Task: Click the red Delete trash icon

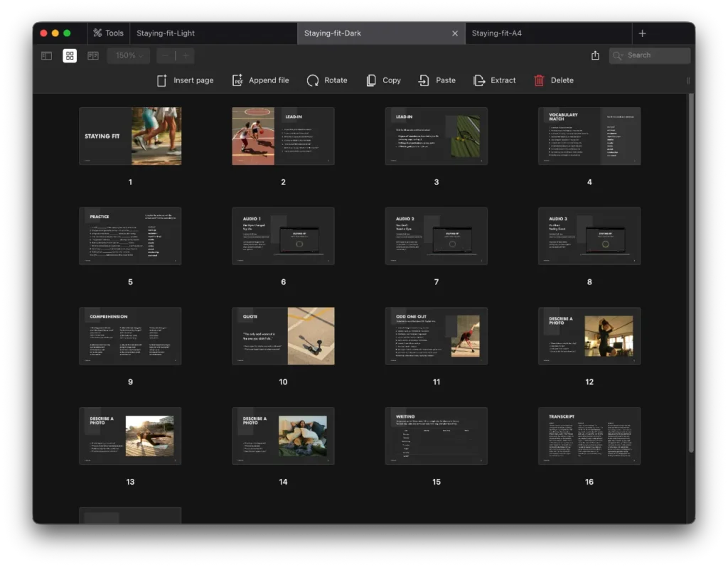Action: 540,80
